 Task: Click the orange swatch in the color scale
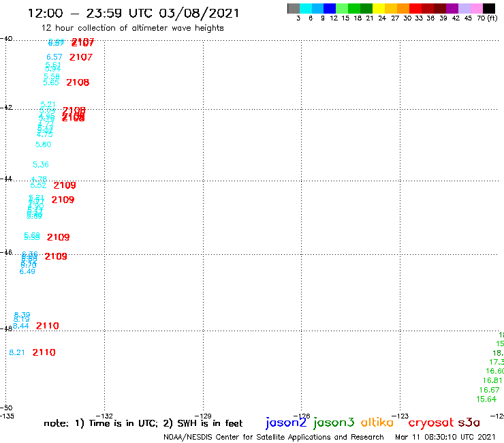[403, 8]
